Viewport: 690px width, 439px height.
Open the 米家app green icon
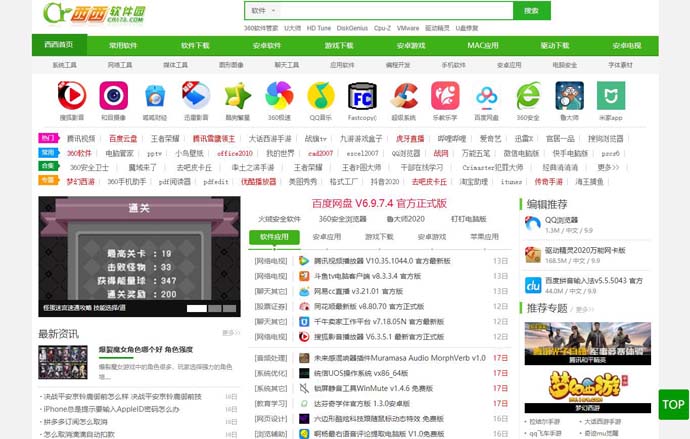611,95
